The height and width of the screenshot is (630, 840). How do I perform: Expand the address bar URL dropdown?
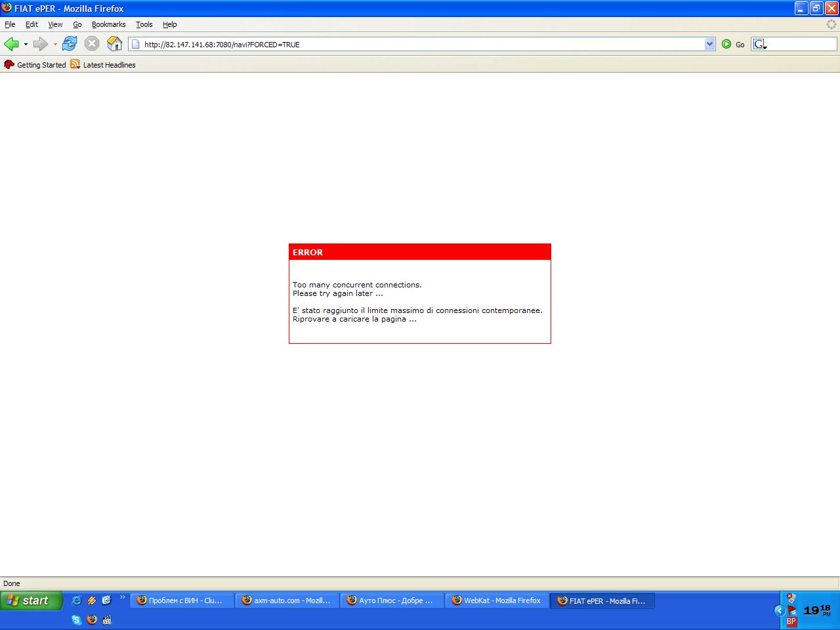click(x=709, y=44)
